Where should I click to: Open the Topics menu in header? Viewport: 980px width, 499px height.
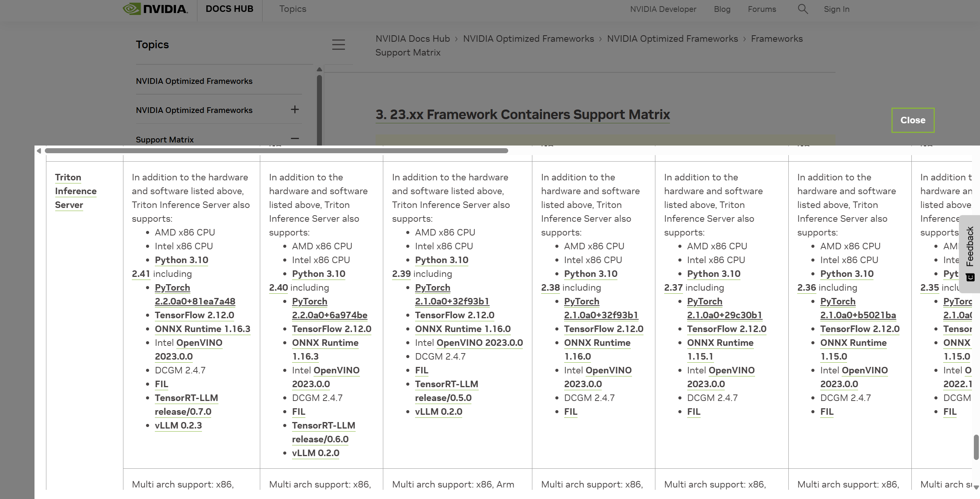pyautogui.click(x=292, y=9)
